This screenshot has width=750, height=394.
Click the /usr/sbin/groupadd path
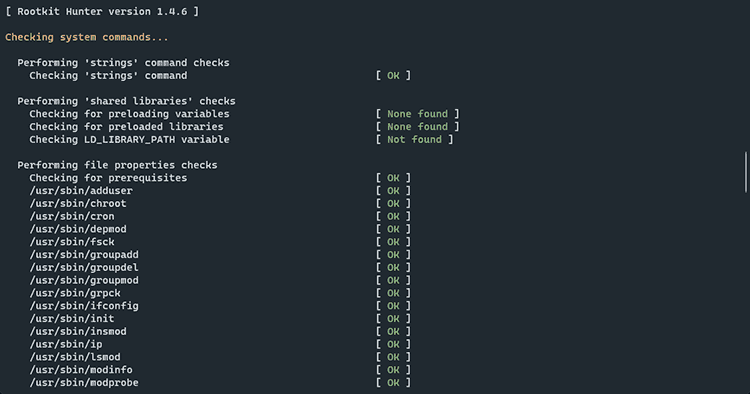pos(84,255)
